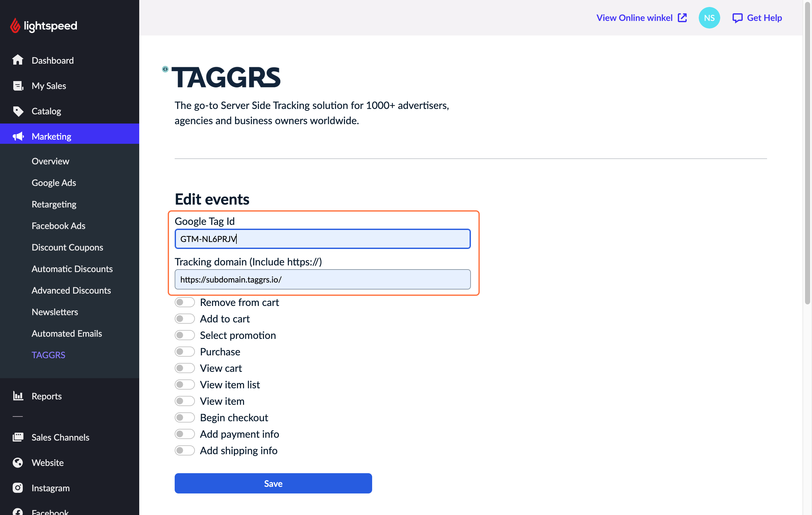Click the Save button

(x=273, y=483)
